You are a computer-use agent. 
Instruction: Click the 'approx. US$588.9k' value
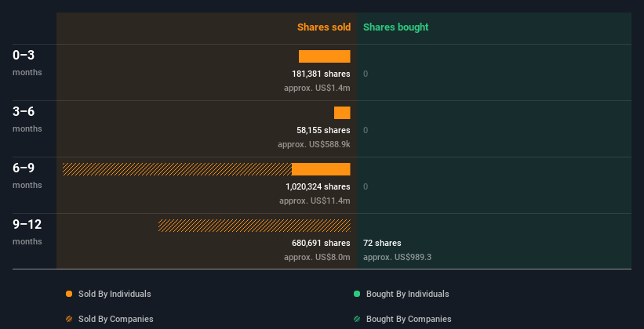tap(314, 144)
